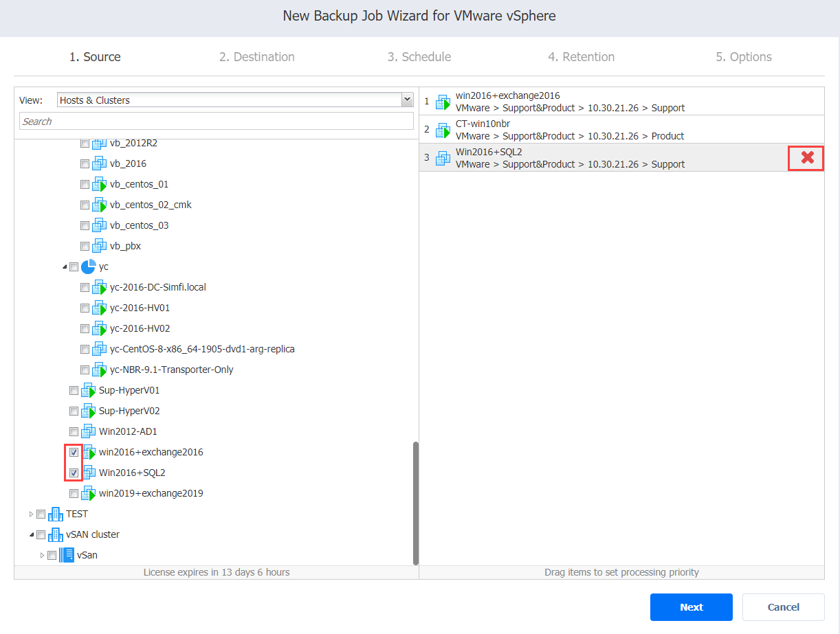
Task: Click the yc-2016-HV02 VM icon
Action: tap(99, 328)
